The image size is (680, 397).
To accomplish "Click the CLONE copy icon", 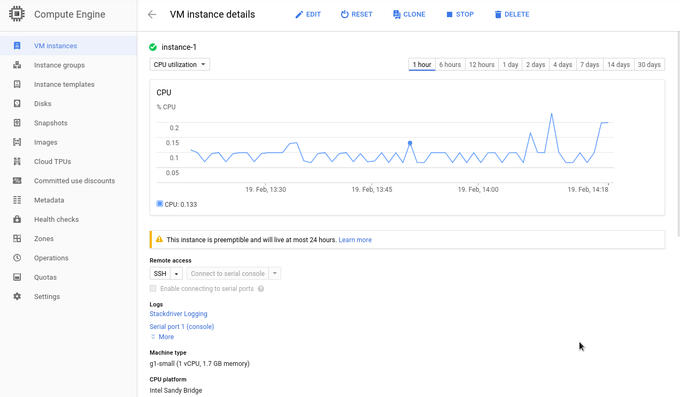I will click(396, 14).
